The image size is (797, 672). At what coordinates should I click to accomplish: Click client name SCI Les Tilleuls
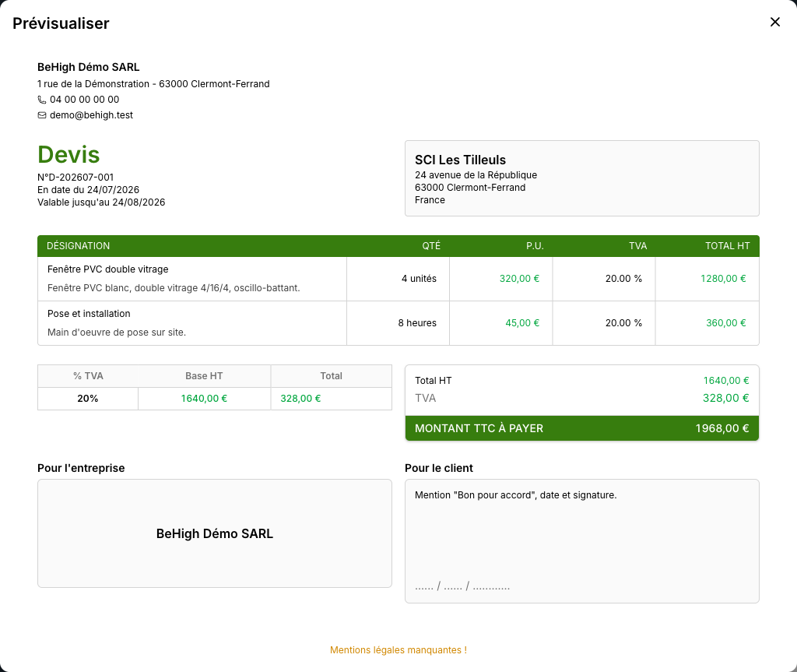pyautogui.click(x=461, y=160)
